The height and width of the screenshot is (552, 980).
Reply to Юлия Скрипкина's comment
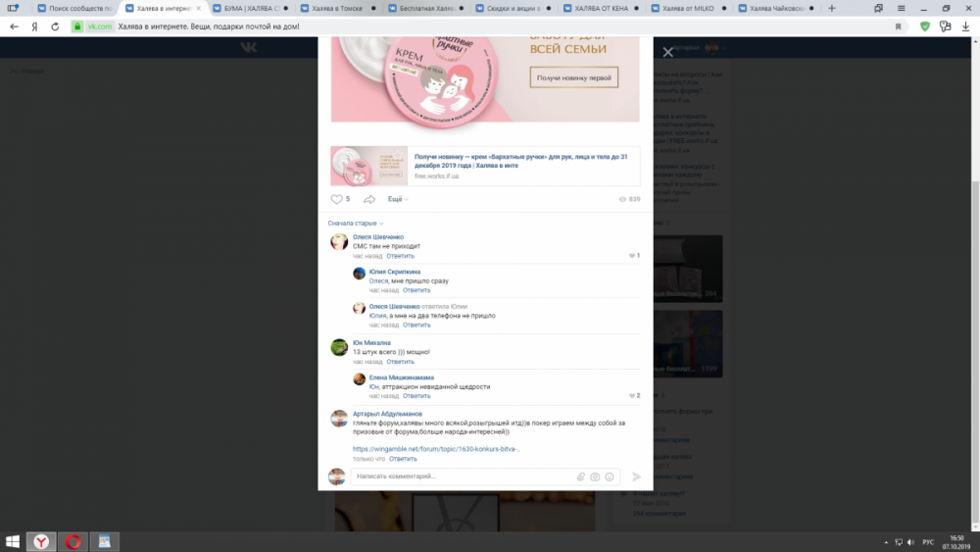(416, 290)
